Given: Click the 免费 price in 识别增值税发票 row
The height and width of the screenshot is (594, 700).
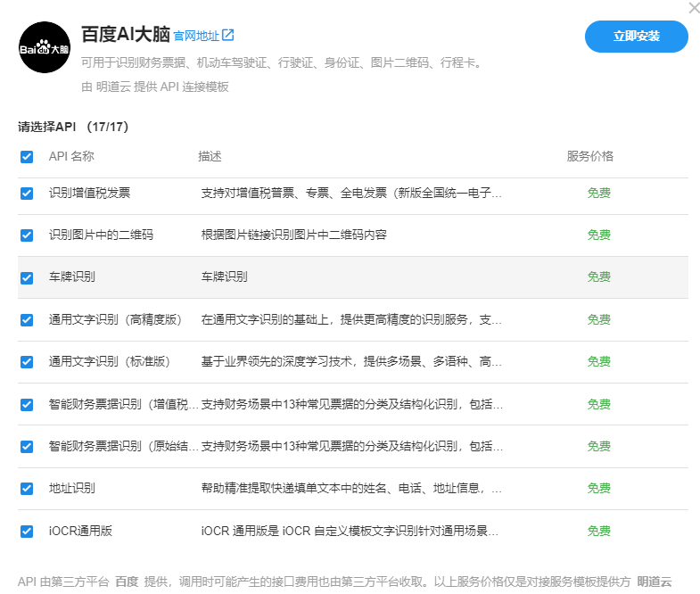Looking at the screenshot, I should (x=598, y=193).
